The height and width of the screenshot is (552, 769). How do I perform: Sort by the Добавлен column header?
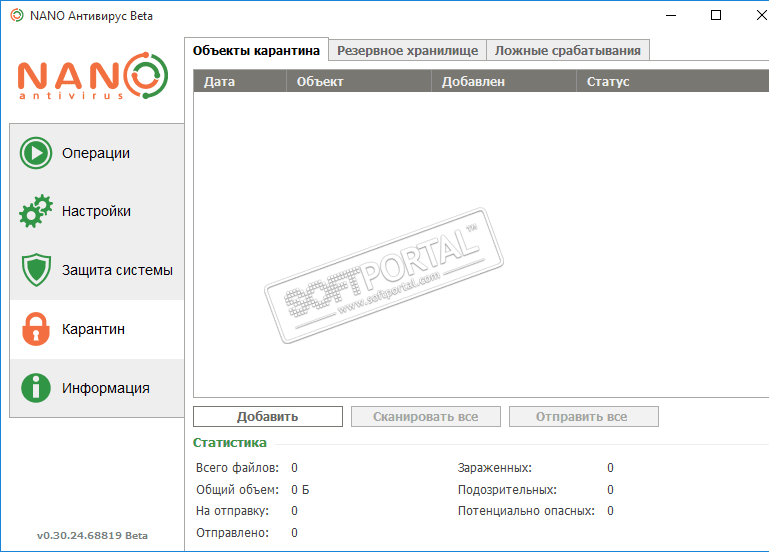click(504, 81)
